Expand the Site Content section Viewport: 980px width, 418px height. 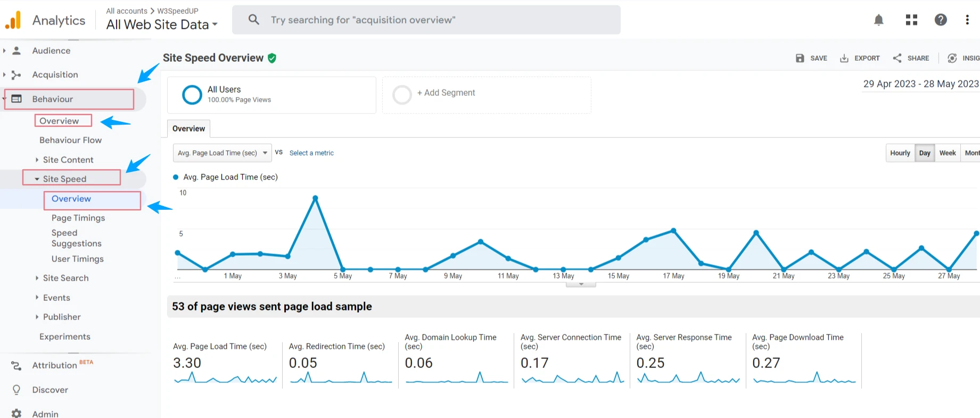point(68,160)
